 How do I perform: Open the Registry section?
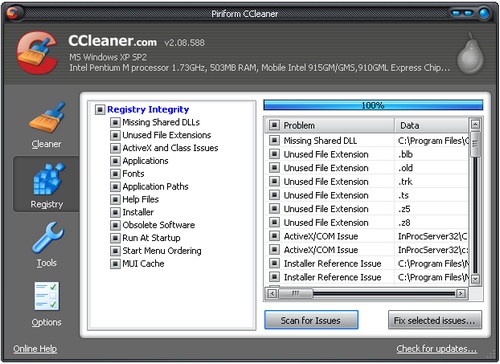(46, 184)
